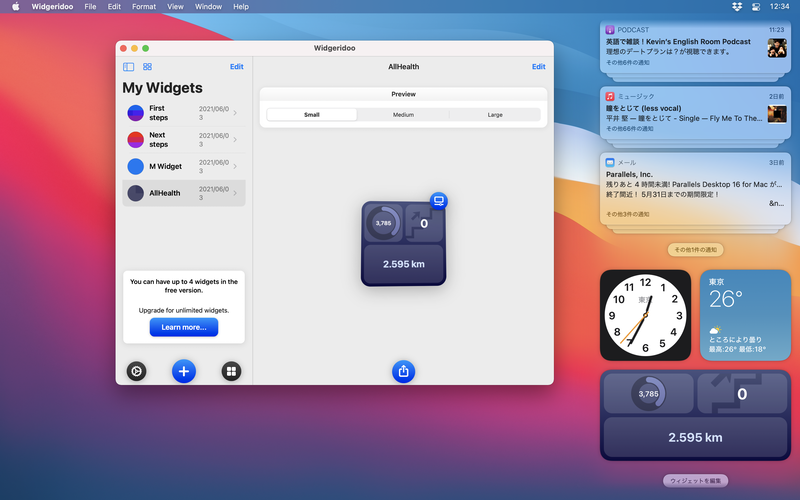Screen dimensions: 800x500
Task: Click Next steps widget color icon
Action: (x=135, y=139)
